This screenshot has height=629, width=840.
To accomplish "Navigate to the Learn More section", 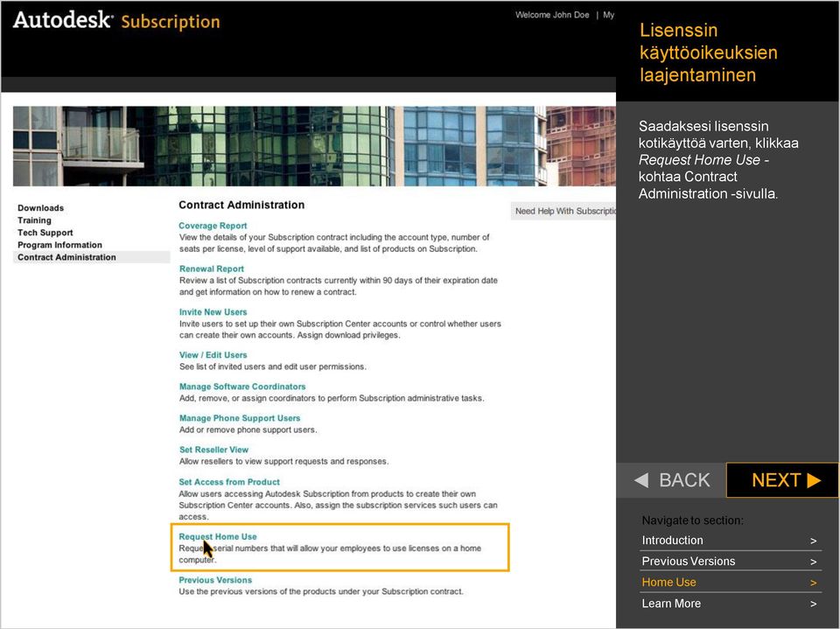I will [731, 604].
